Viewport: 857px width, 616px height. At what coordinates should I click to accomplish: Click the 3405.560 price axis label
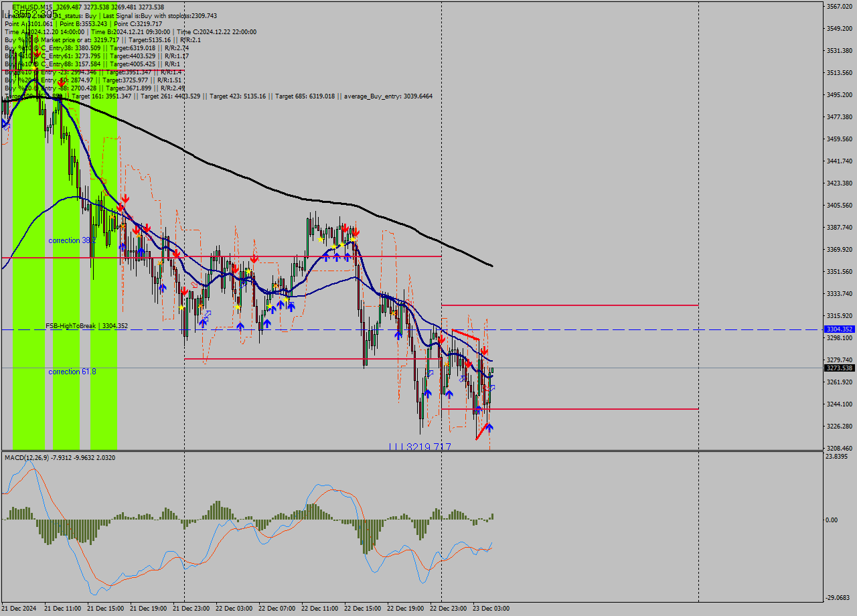pyautogui.click(x=839, y=205)
